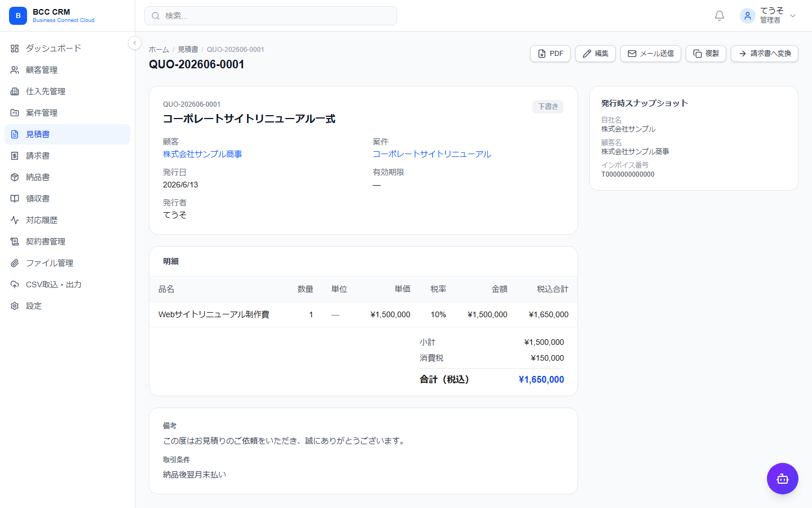Open the コーポレートサイトリニューアル project link

tap(432, 154)
